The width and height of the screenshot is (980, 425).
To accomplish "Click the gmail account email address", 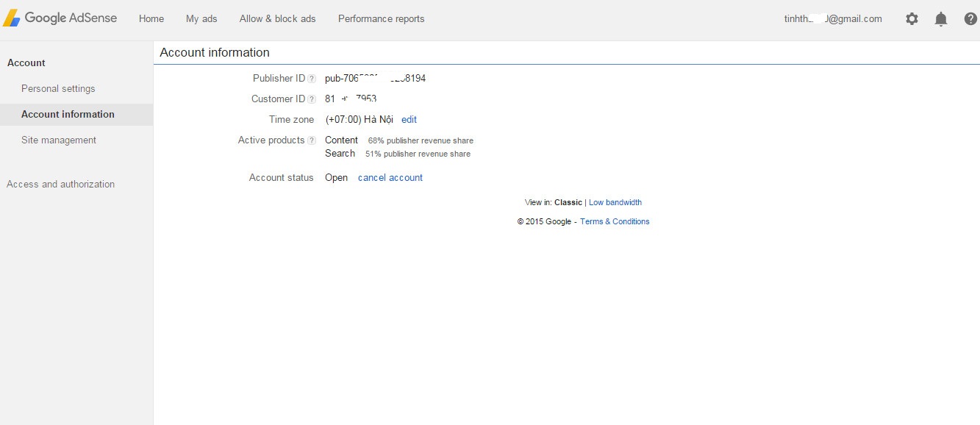I will (x=833, y=19).
